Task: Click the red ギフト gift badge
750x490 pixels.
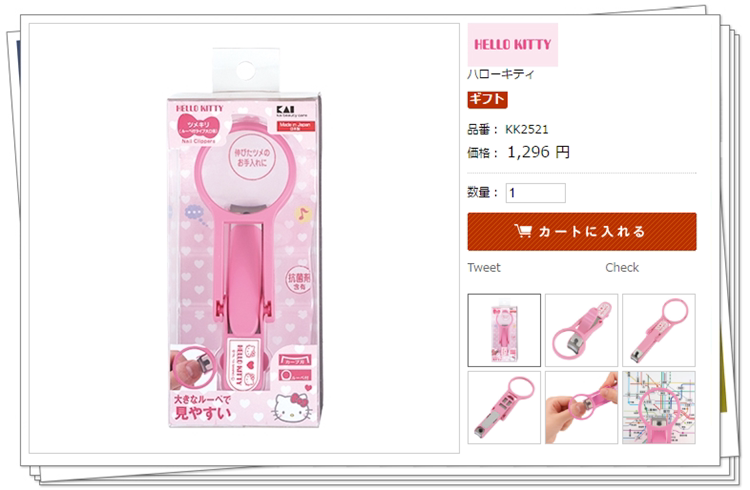Action: [x=487, y=99]
